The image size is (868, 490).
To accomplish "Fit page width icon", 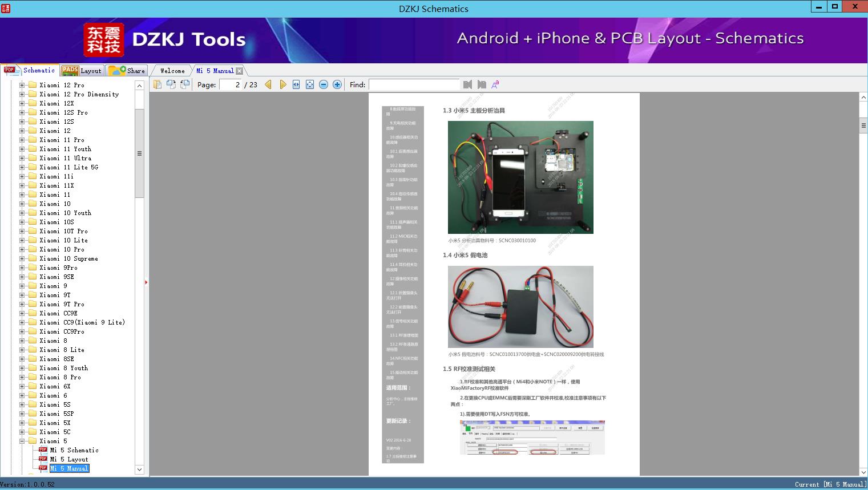I will (296, 84).
